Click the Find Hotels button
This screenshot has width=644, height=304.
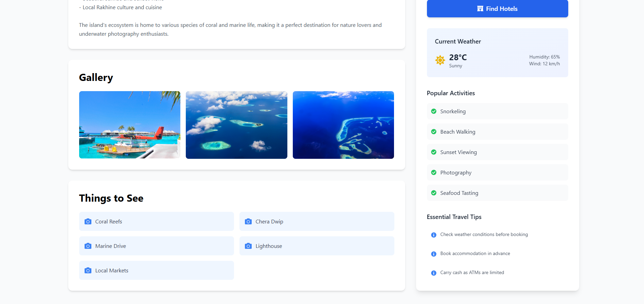click(497, 9)
